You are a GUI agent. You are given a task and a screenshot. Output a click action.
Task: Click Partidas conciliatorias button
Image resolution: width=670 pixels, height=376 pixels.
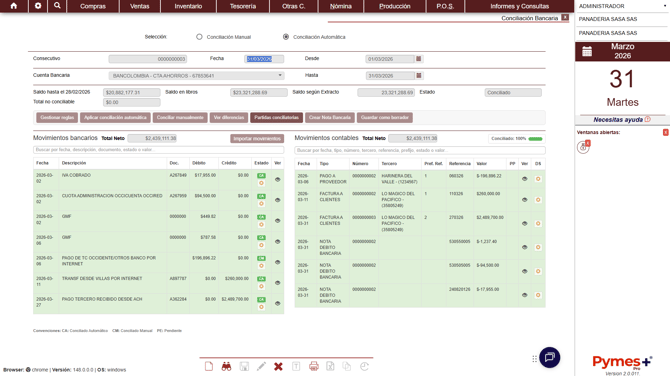(x=276, y=118)
